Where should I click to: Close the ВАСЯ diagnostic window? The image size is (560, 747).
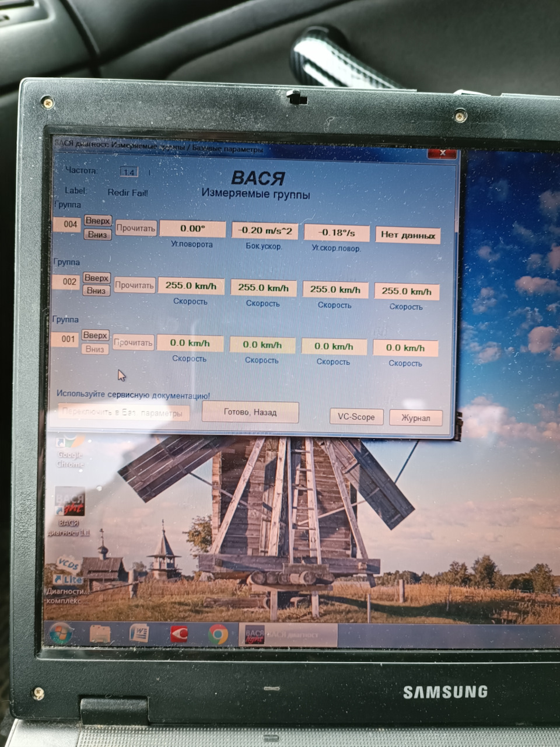[442, 153]
